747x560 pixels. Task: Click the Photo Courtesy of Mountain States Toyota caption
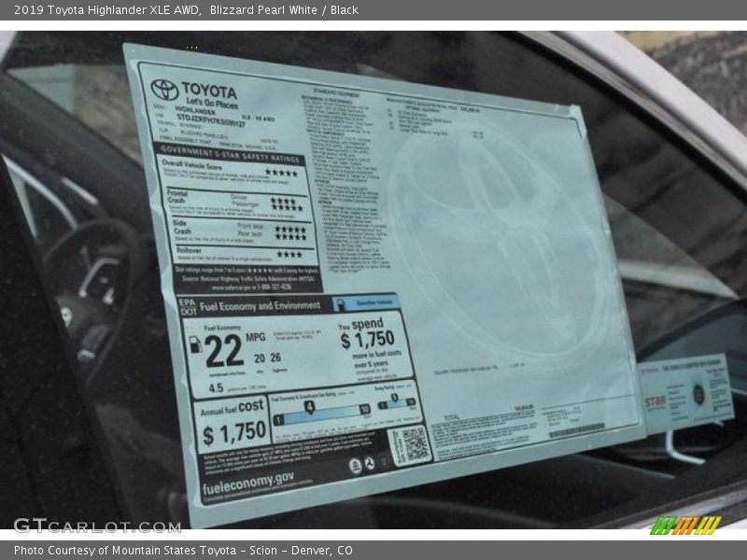coord(183,551)
